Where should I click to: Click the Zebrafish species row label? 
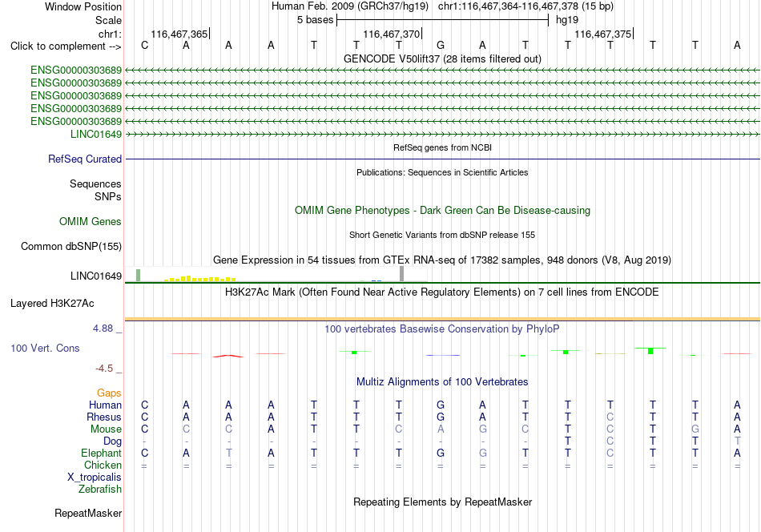tap(100, 489)
